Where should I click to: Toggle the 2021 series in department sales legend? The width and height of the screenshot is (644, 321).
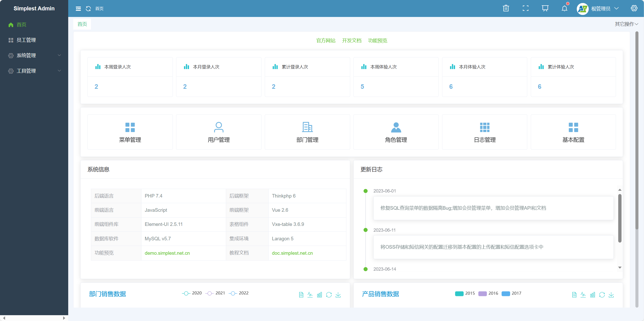215,293
